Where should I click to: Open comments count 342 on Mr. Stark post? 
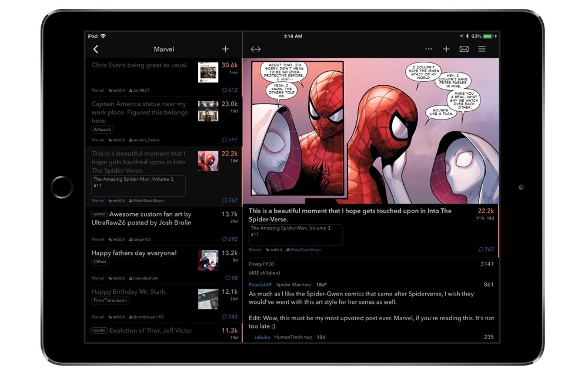coord(230,317)
